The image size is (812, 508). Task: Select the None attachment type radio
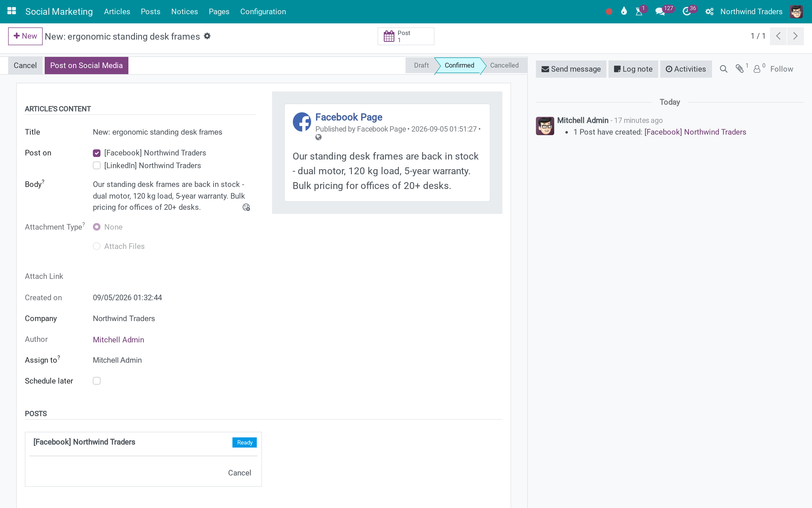(97, 227)
